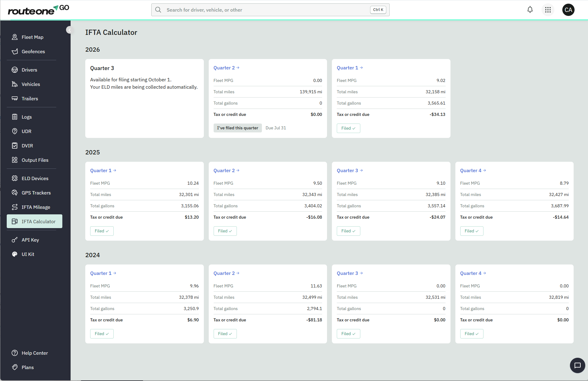Collapse the sidebar with the chevron

(x=70, y=30)
